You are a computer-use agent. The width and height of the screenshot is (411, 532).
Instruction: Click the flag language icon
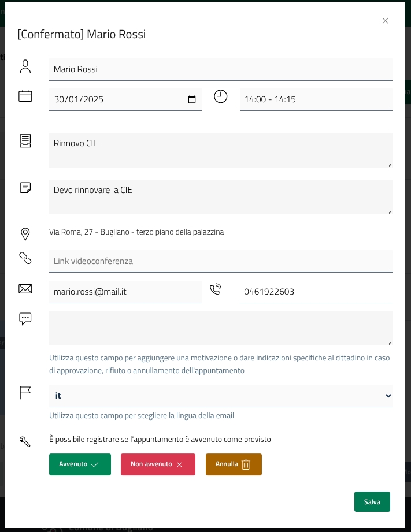[x=25, y=393]
